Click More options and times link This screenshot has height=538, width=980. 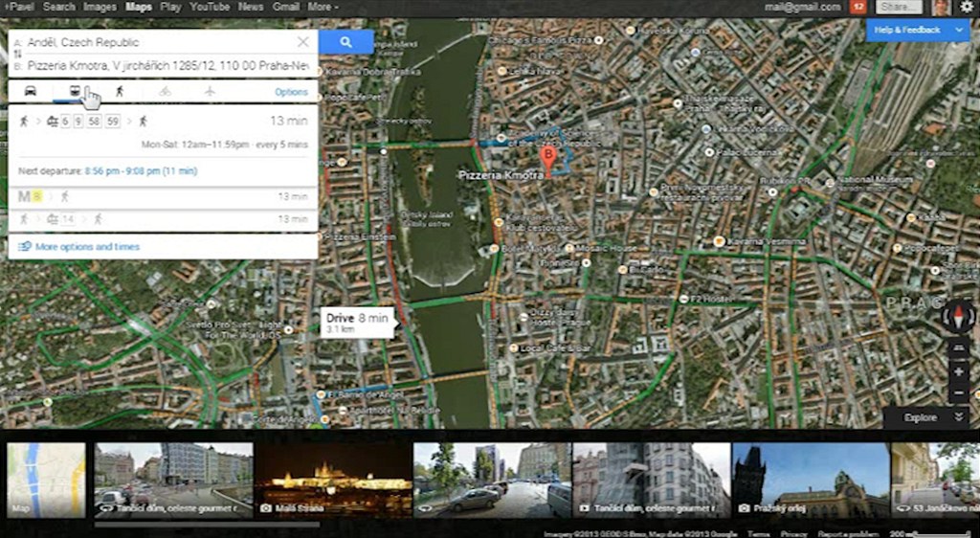[86, 247]
